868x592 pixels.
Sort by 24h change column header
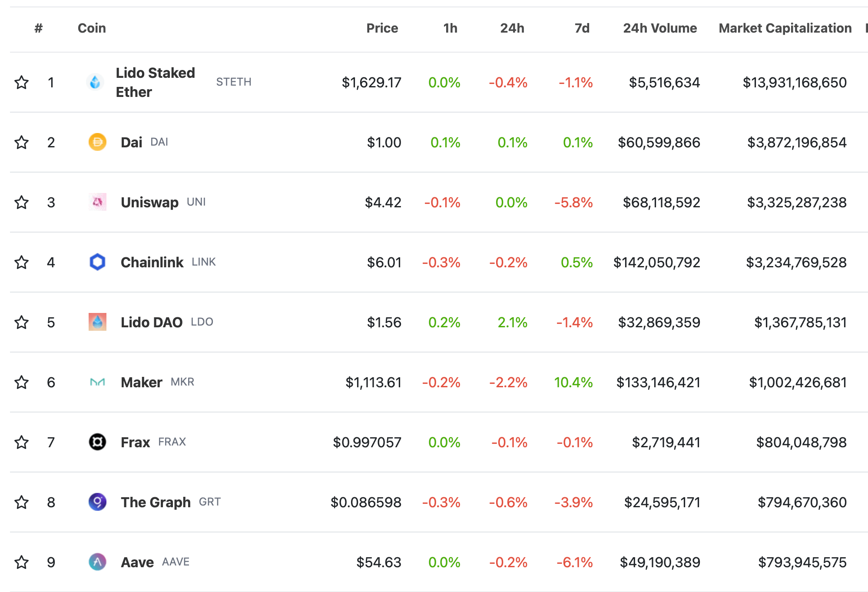[512, 28]
